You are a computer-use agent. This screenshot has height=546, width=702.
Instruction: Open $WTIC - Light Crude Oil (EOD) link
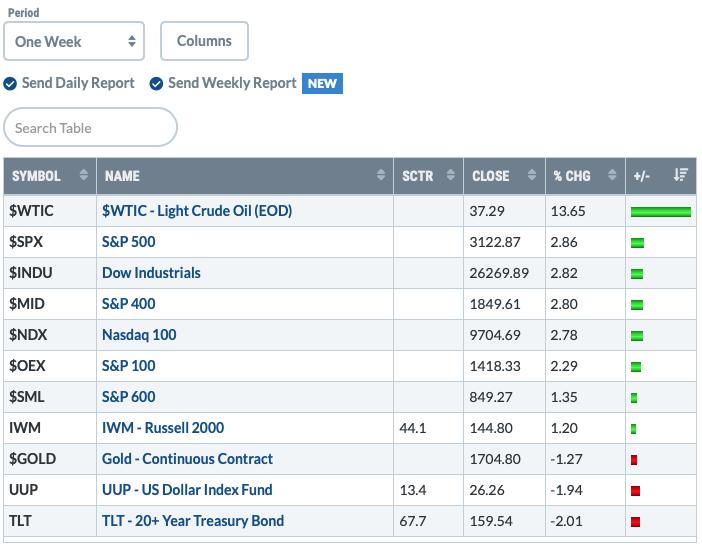(x=197, y=211)
